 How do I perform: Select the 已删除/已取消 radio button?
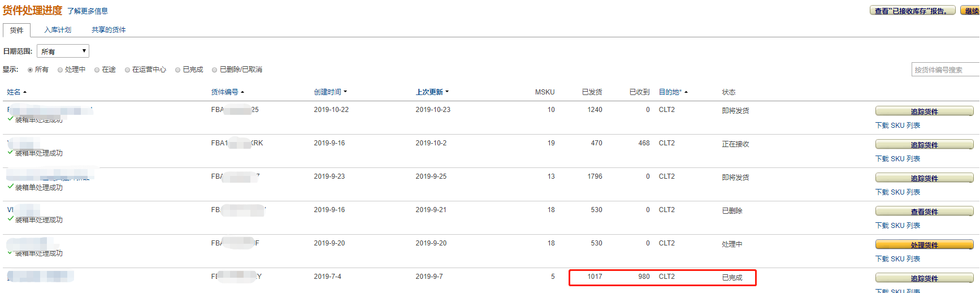coord(215,70)
